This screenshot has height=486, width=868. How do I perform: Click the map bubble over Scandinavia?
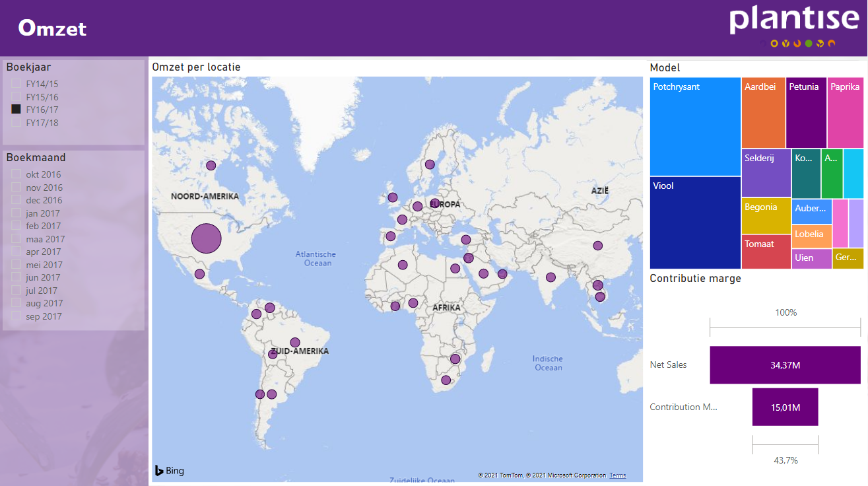430,164
